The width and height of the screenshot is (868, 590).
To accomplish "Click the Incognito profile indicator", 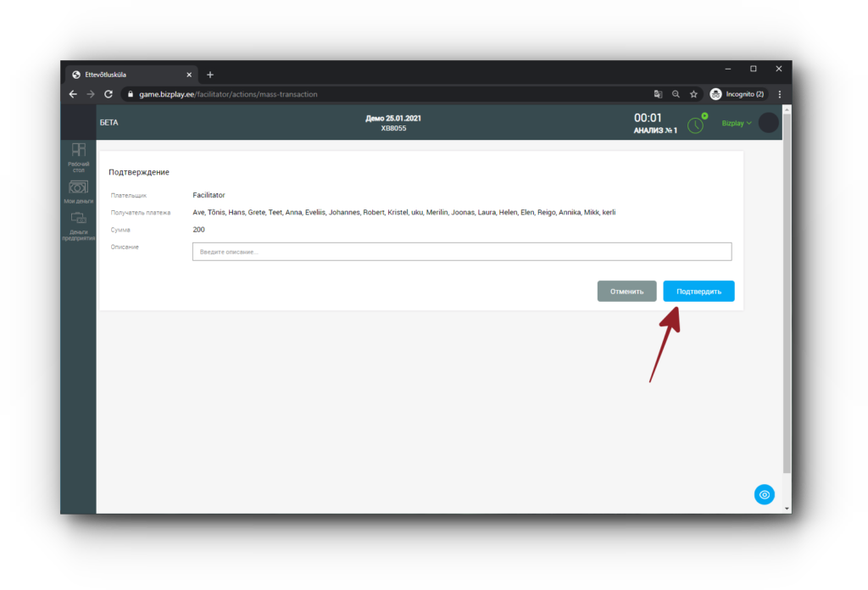I will 737,94.
